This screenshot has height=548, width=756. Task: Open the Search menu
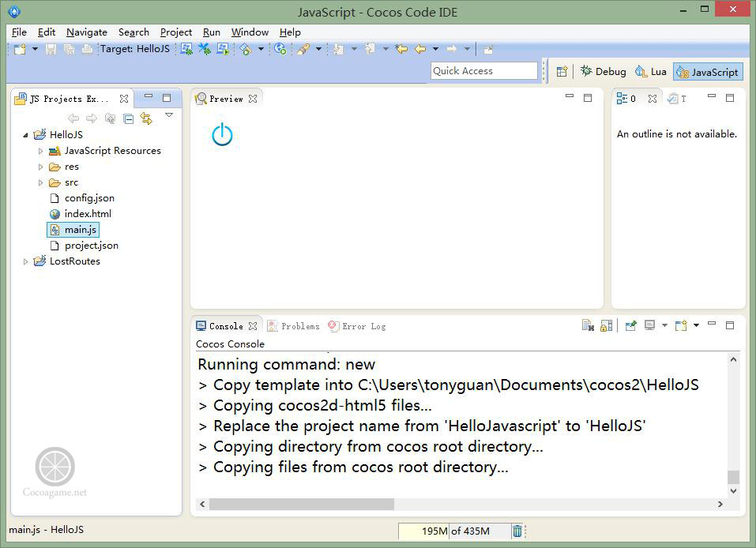pyautogui.click(x=134, y=32)
